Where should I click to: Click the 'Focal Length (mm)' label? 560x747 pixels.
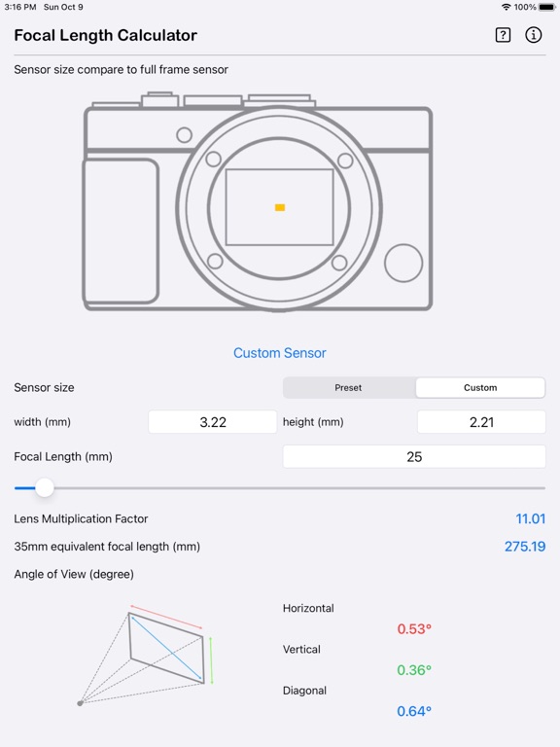point(63,457)
